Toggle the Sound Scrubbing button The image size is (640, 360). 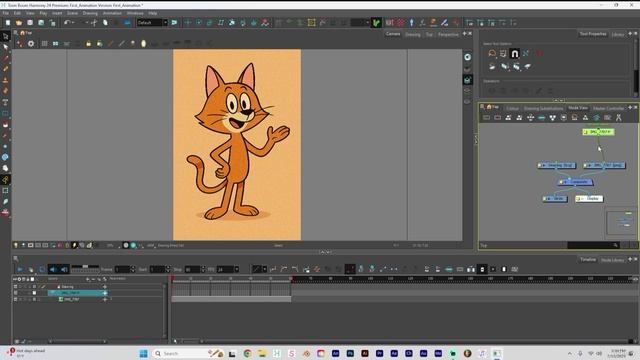click(64, 269)
